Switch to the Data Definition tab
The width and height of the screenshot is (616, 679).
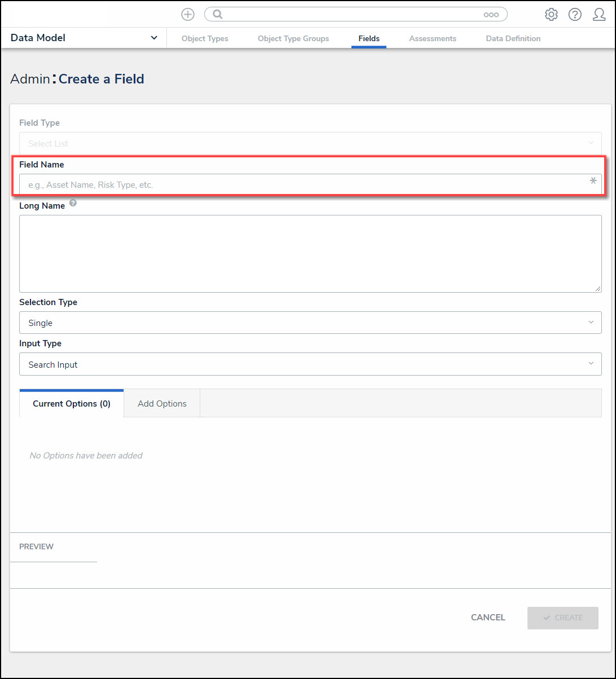[513, 38]
